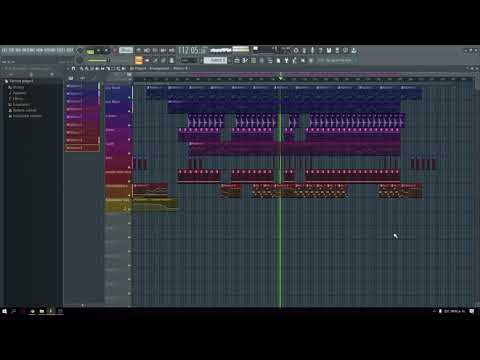Click the save project floppy icon
This screenshot has width=480, height=360.
pos(329,50)
